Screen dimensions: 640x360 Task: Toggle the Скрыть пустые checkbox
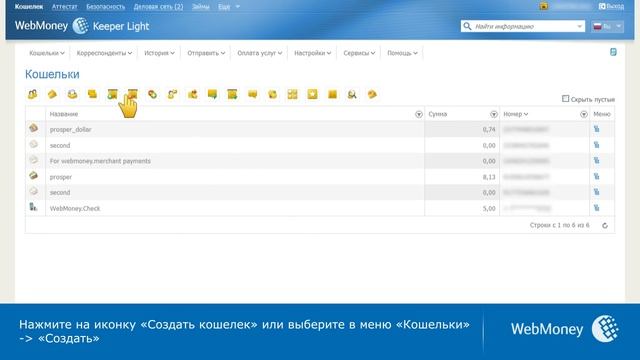(x=565, y=99)
